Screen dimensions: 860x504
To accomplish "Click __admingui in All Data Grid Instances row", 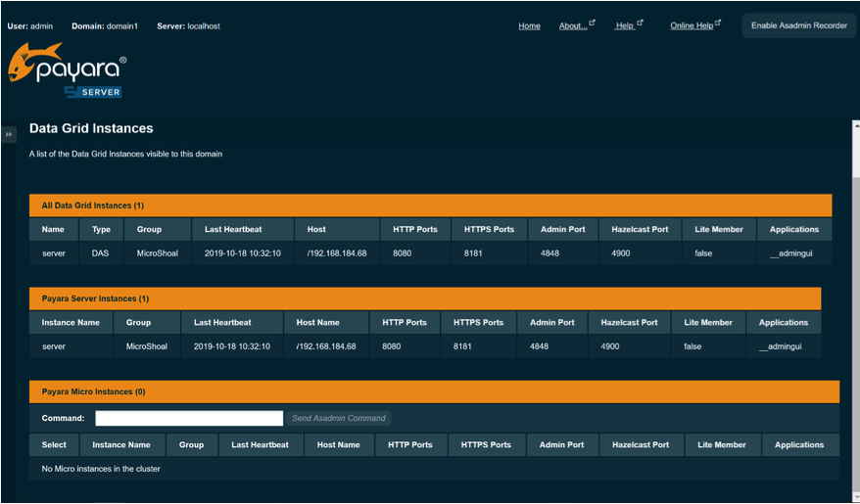I will pos(793,253).
